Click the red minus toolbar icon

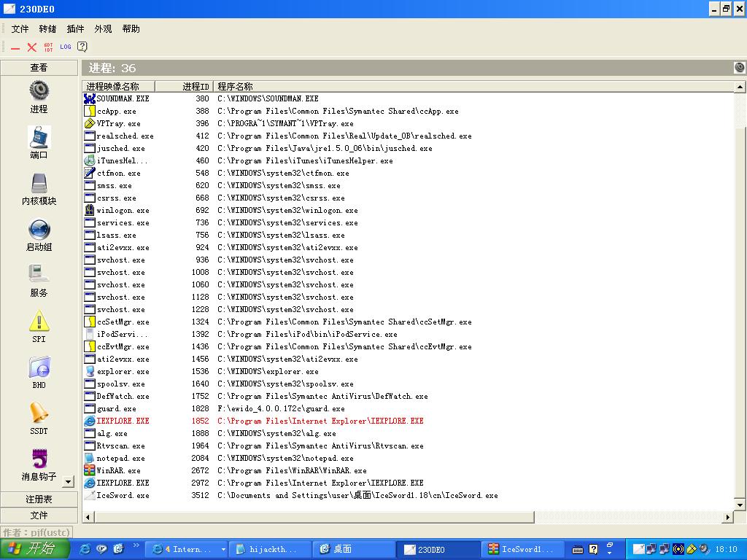[15, 47]
